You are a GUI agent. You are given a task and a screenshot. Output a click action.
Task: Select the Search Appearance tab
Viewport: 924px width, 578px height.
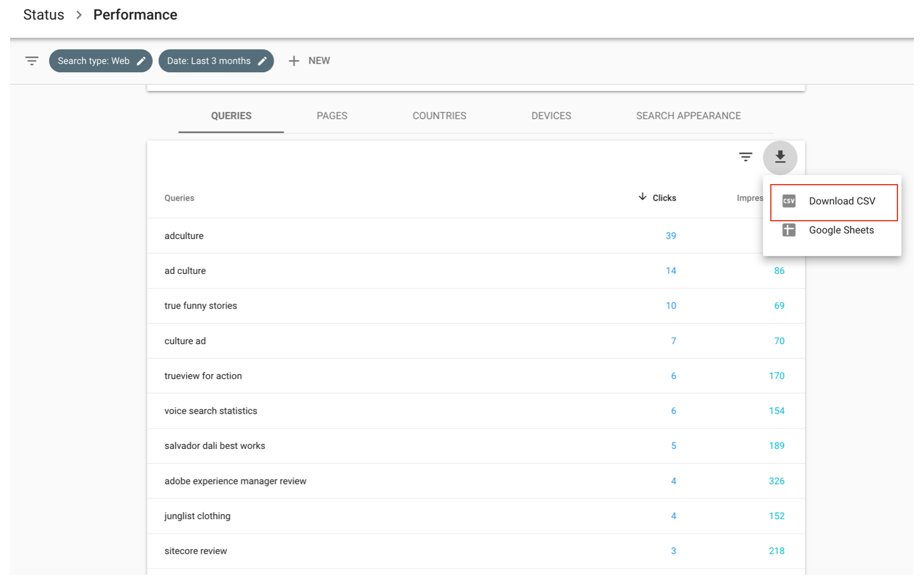pos(688,116)
